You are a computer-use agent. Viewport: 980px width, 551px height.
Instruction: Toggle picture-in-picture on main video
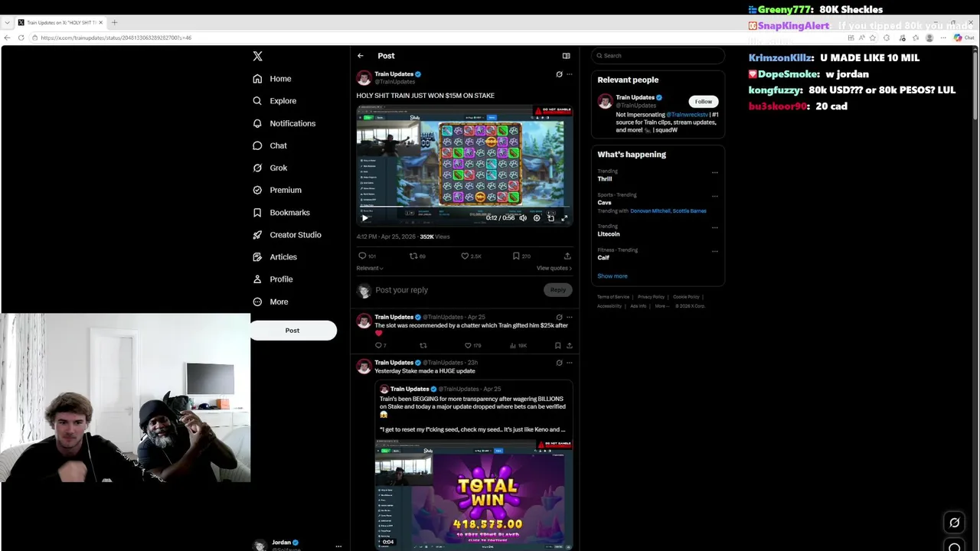(x=550, y=218)
